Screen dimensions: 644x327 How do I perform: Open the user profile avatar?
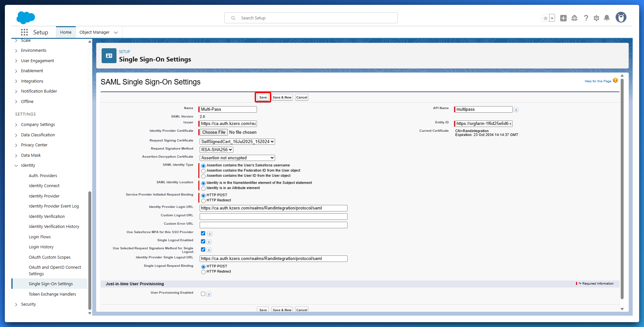pos(621,17)
